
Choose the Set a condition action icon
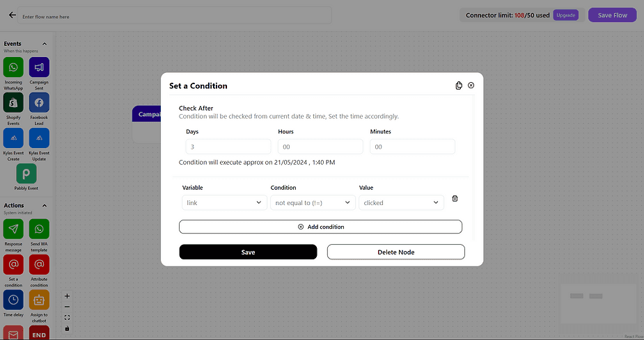13,264
